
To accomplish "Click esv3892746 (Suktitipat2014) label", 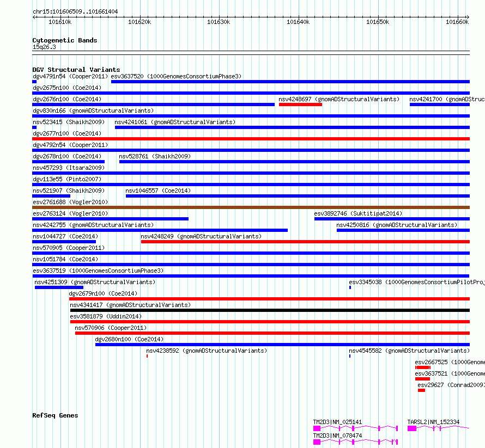I will click(x=358, y=213).
